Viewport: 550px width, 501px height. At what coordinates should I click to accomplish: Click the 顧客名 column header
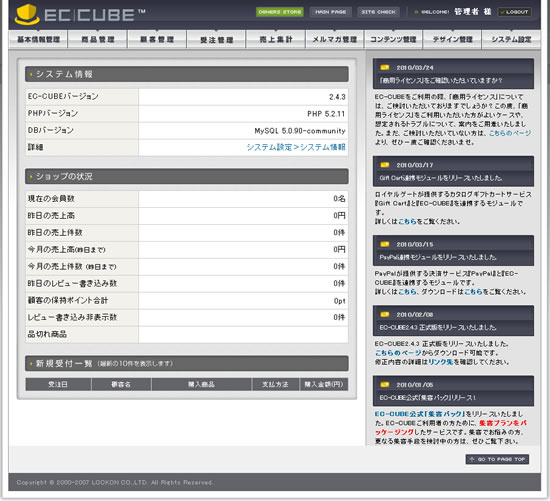121,384
